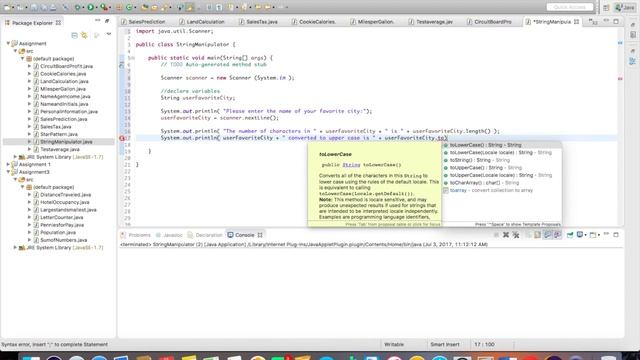Collapse src folder under Assignment

pyautogui.click(x=16, y=51)
